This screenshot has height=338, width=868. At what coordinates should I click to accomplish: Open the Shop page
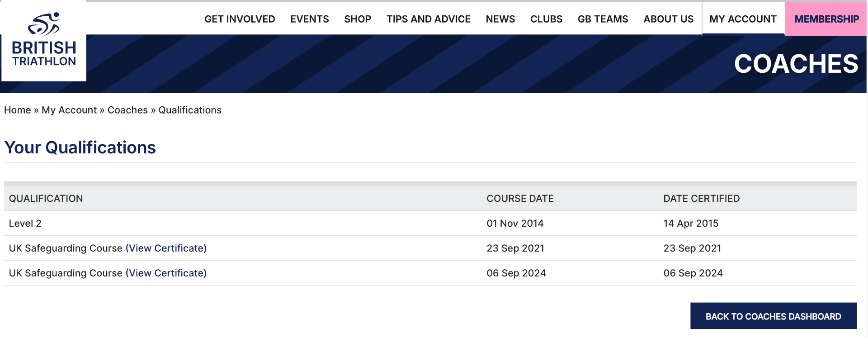click(x=357, y=19)
